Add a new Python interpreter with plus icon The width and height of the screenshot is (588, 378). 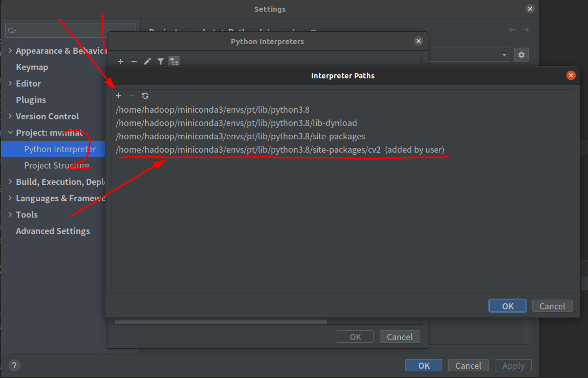click(120, 61)
